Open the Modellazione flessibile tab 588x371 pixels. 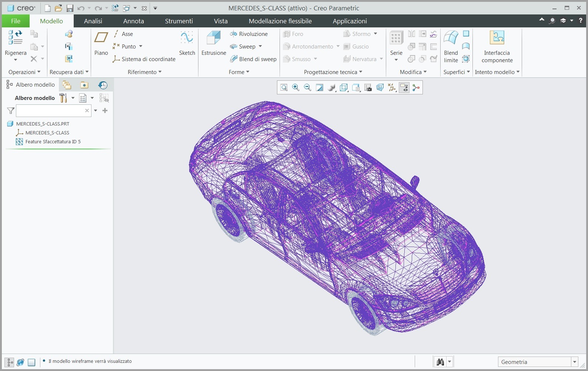[x=280, y=21]
